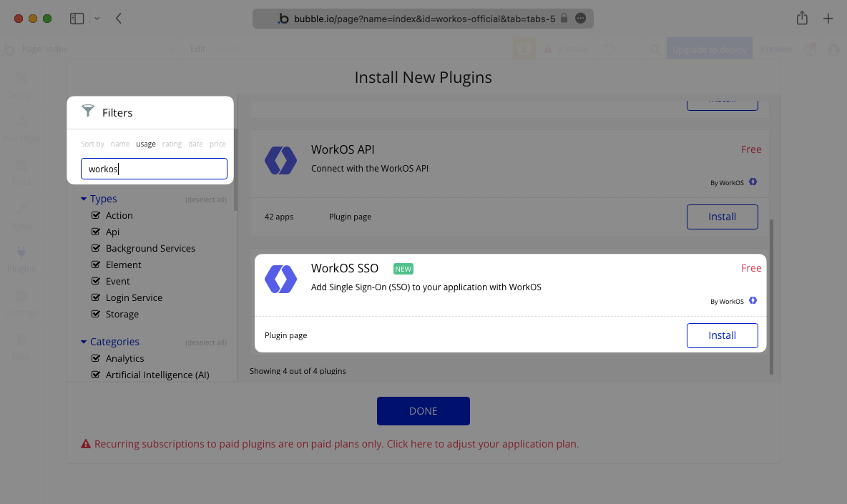Sort plugins by rating
The height and width of the screenshot is (504, 847).
(x=172, y=144)
